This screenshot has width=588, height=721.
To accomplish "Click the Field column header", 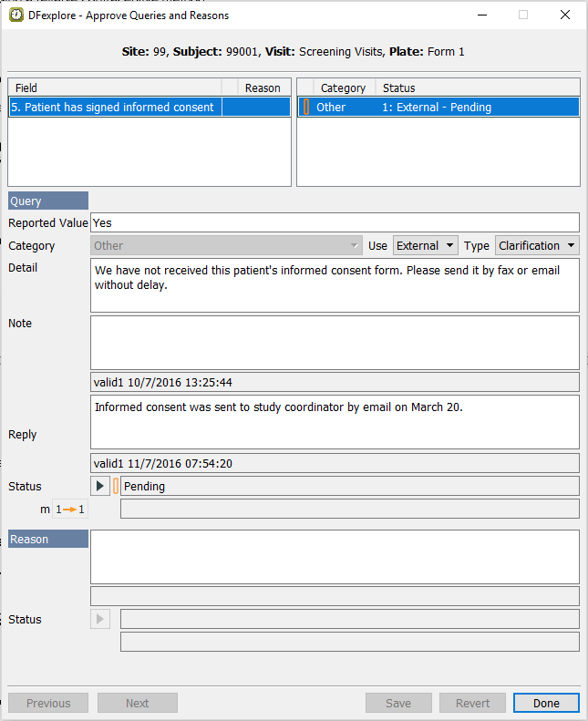I will point(115,88).
